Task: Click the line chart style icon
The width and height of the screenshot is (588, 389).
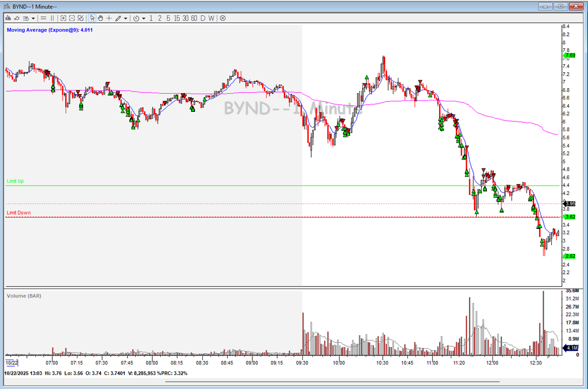Action: [17, 18]
